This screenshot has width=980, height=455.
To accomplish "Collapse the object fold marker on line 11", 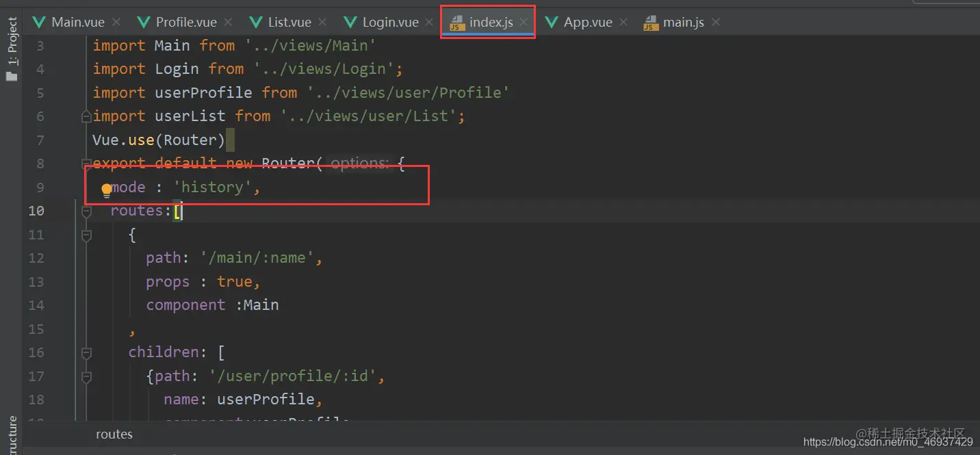I will tap(86, 235).
